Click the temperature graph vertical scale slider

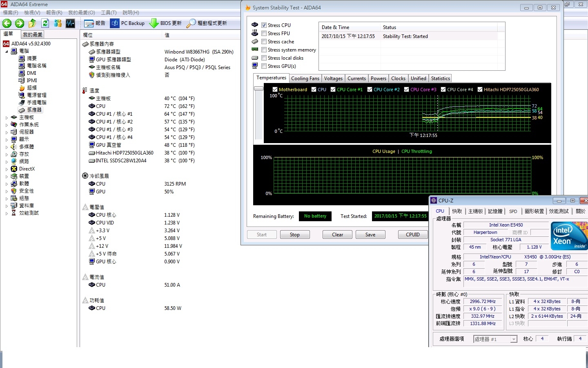pos(258,88)
